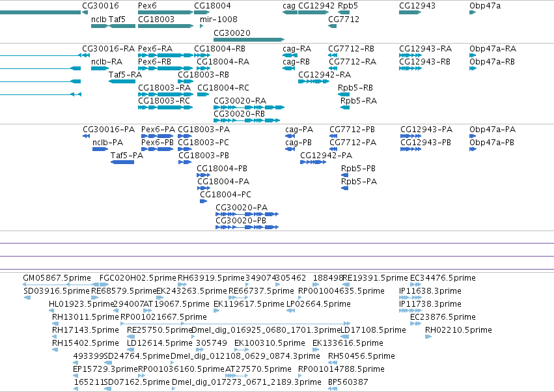Select protein "CG30020-PB" label
Viewport: 554px width, 392px height.
241,221
